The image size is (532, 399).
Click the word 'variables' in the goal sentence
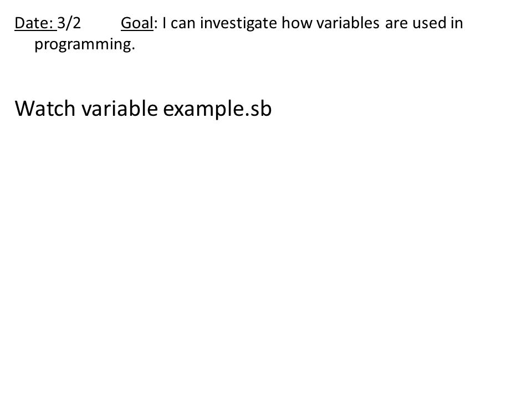[348, 23]
